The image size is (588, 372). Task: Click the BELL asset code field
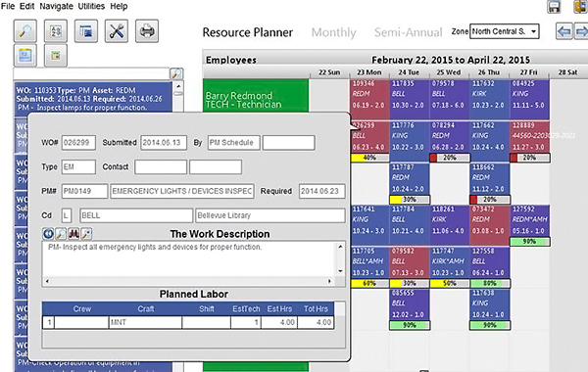click(x=136, y=215)
